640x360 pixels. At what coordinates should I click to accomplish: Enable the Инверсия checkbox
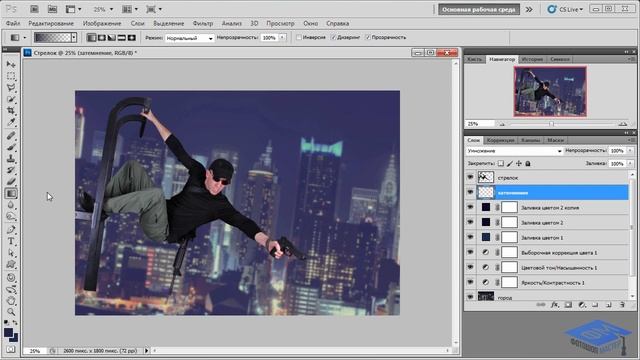299,38
